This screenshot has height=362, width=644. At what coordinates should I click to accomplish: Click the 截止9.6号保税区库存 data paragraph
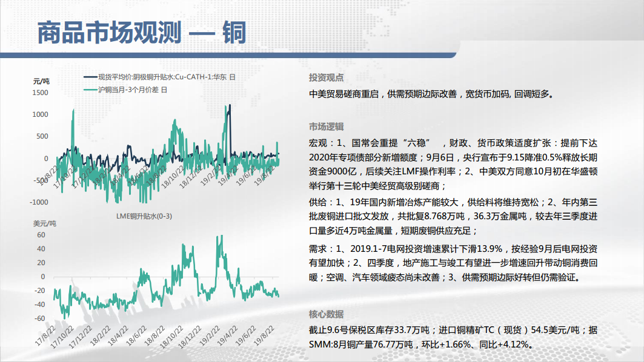point(453,337)
